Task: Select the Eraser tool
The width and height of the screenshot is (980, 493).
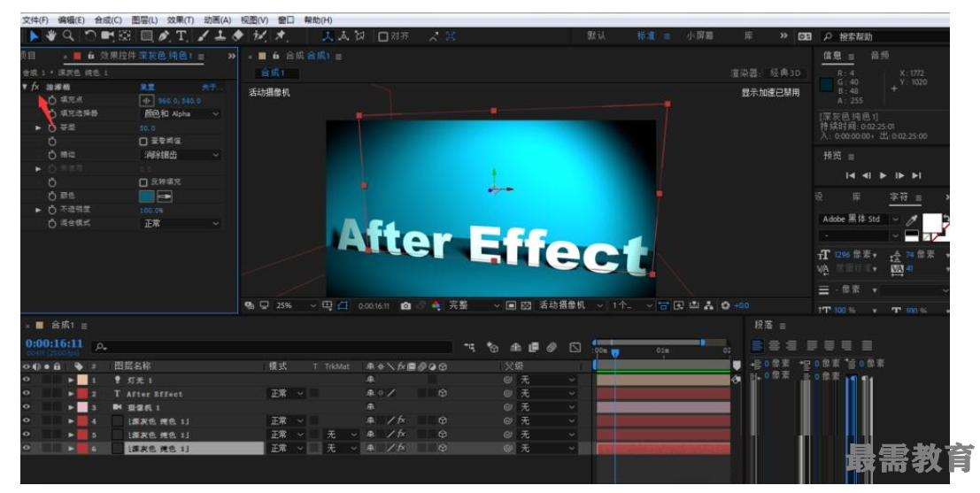Action: coord(237,36)
